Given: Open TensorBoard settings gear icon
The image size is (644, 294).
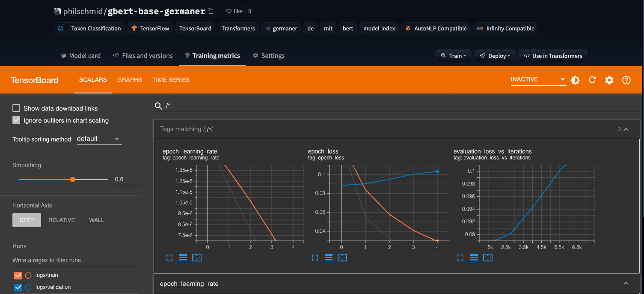Looking at the screenshot, I should (x=609, y=80).
